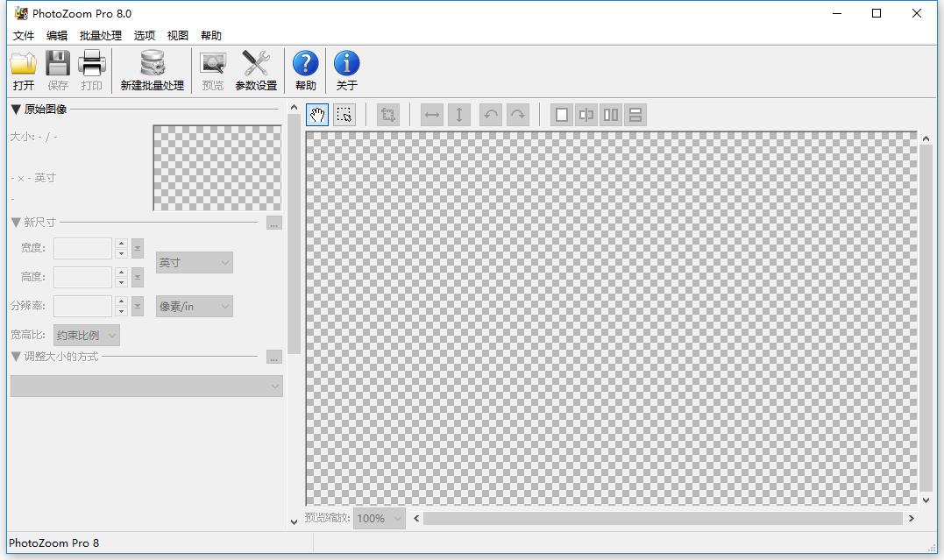
Task: Open the 视图 menu
Action: point(178,36)
